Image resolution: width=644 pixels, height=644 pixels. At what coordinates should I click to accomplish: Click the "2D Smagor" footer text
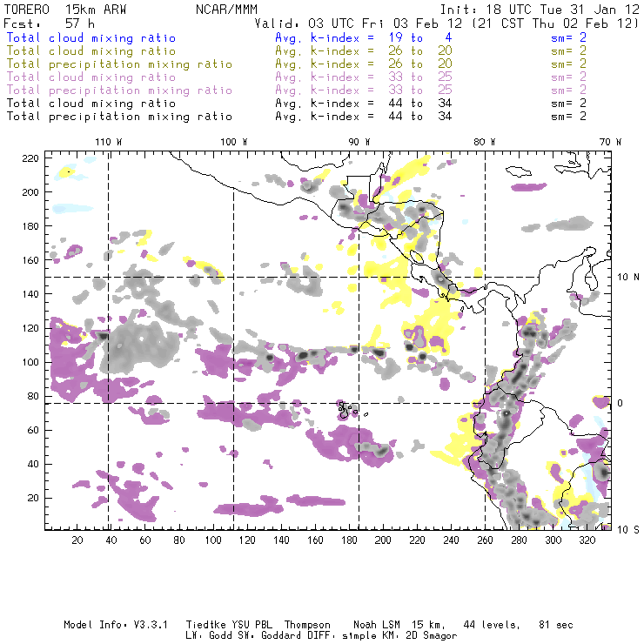click(432, 636)
